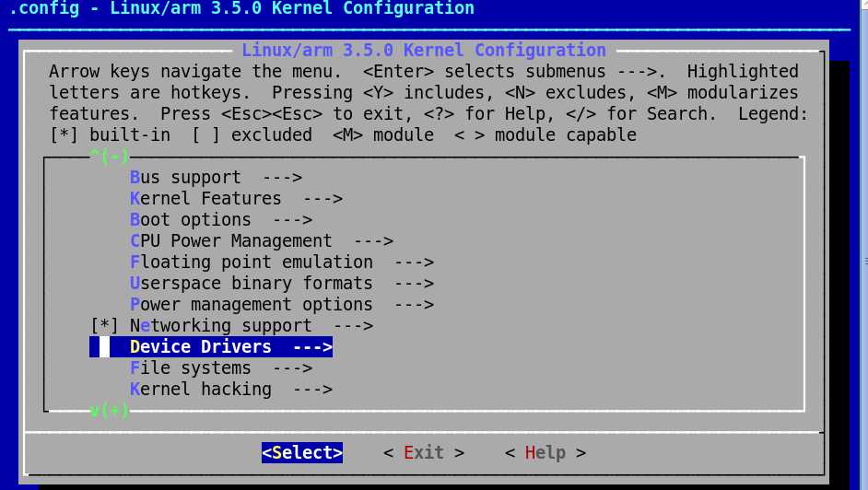Click the File systems ---> arrow
This screenshot has height=490, width=868.
[x=292, y=368]
